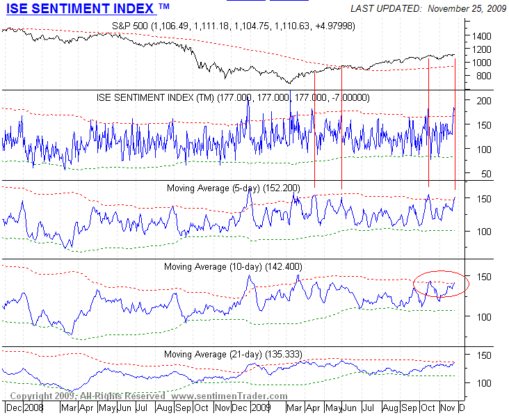Click the 2009 year label on time axis
509x420 pixels.
261,407
